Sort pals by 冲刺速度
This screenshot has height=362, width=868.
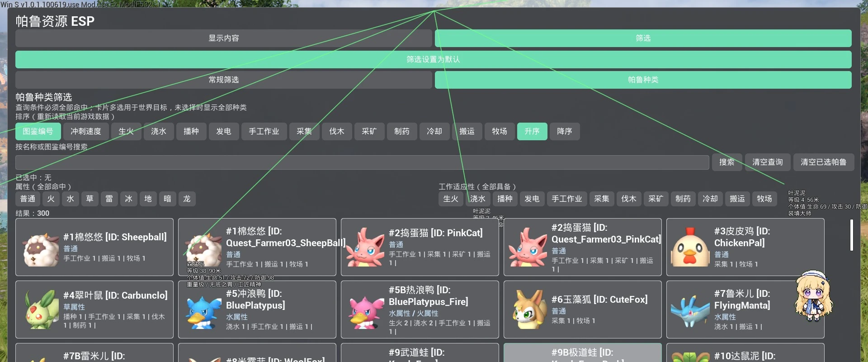pyautogui.click(x=86, y=132)
